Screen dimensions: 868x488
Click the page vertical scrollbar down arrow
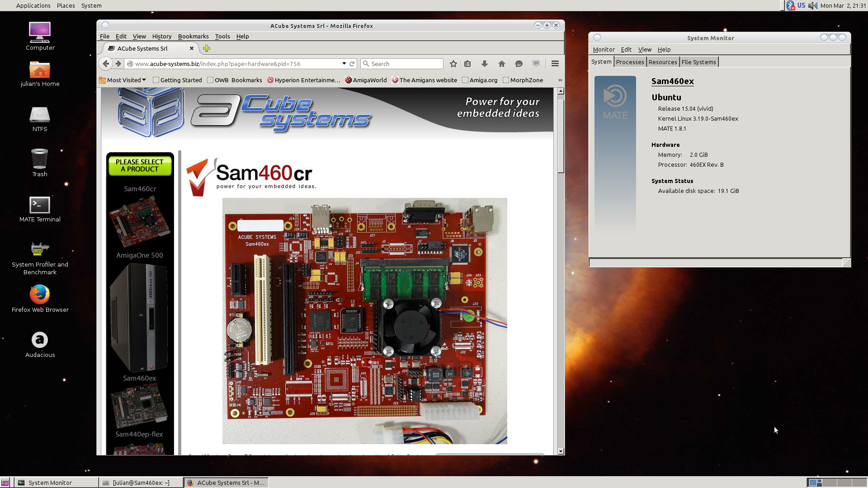pyautogui.click(x=561, y=451)
